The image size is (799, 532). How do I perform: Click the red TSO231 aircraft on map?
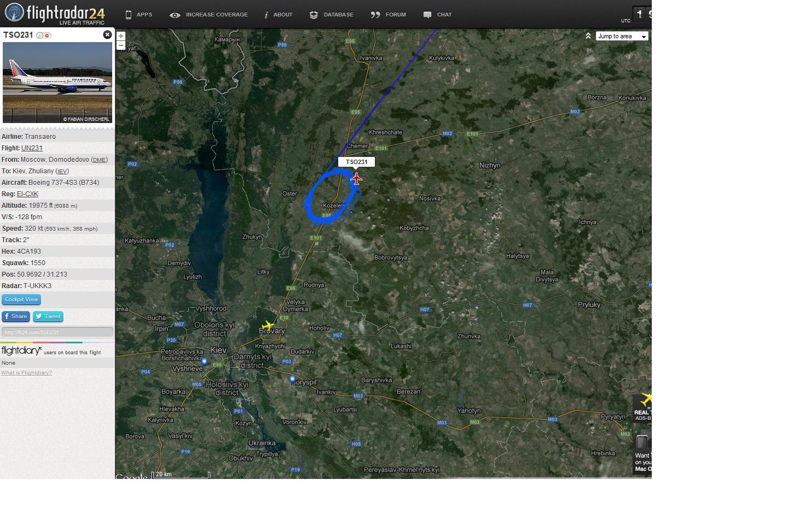(356, 178)
